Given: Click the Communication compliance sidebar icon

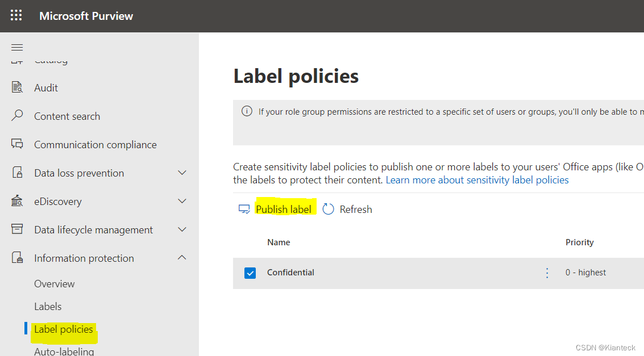Looking at the screenshot, I should (17, 144).
